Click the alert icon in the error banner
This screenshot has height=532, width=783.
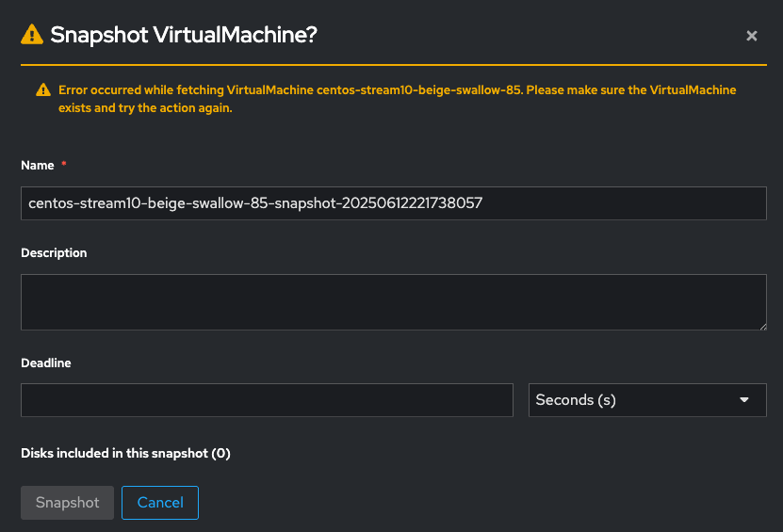[43, 90]
